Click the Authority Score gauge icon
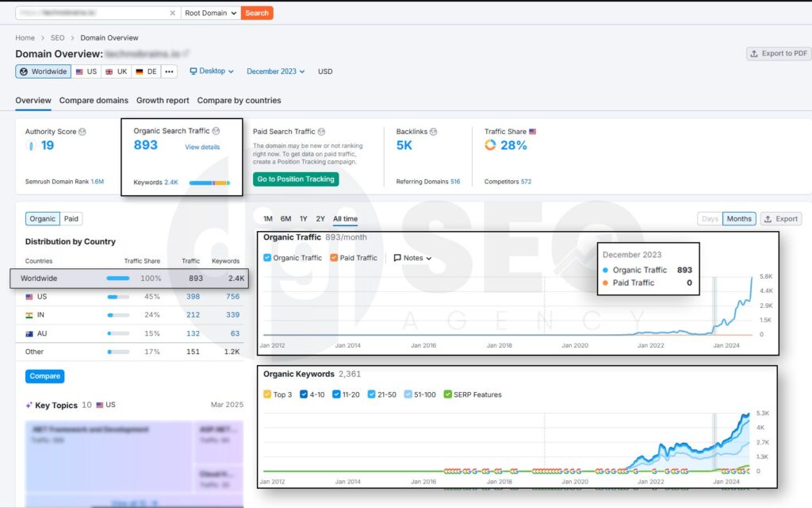Viewport: 812px width, 508px height. [x=31, y=146]
